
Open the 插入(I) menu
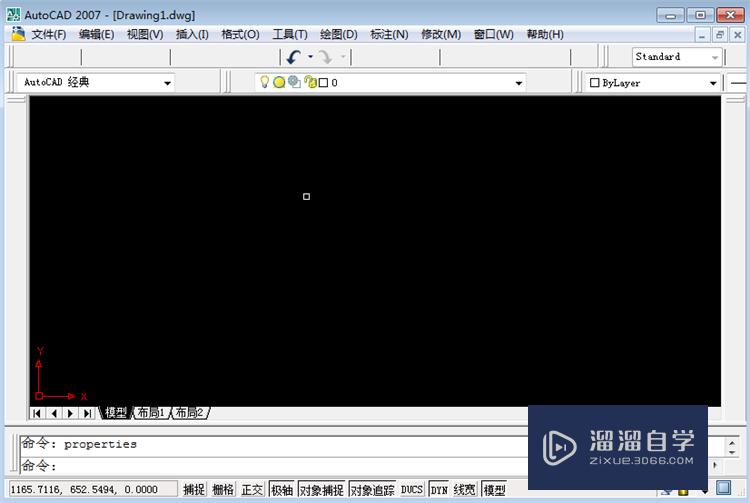click(192, 34)
